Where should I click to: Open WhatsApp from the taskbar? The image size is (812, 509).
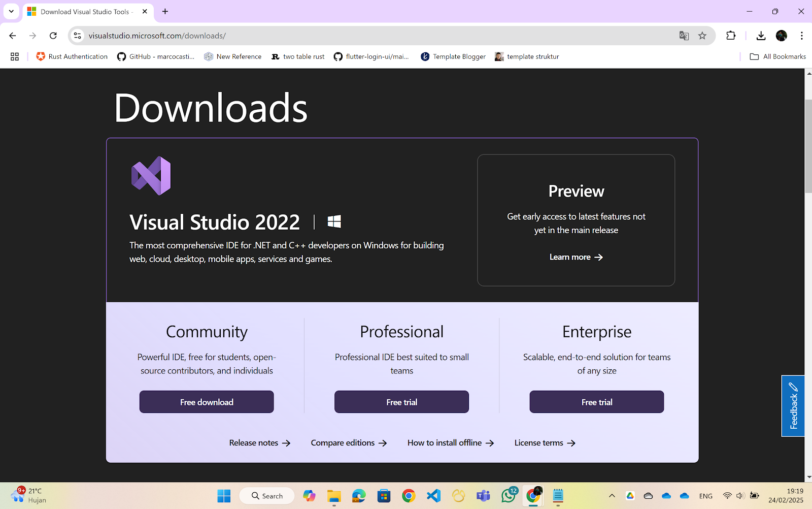coord(509,496)
